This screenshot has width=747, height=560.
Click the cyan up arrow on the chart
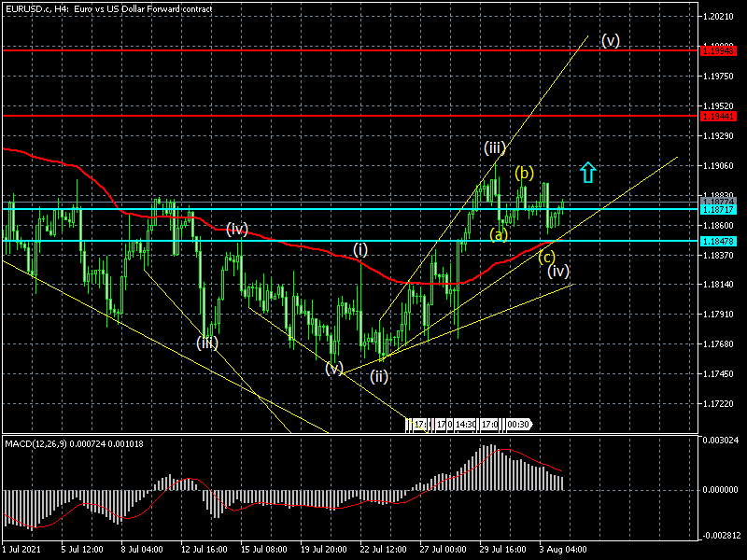tap(587, 172)
